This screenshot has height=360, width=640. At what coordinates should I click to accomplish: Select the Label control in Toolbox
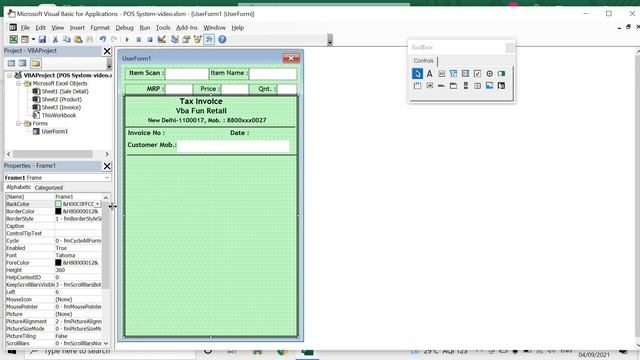[429, 73]
